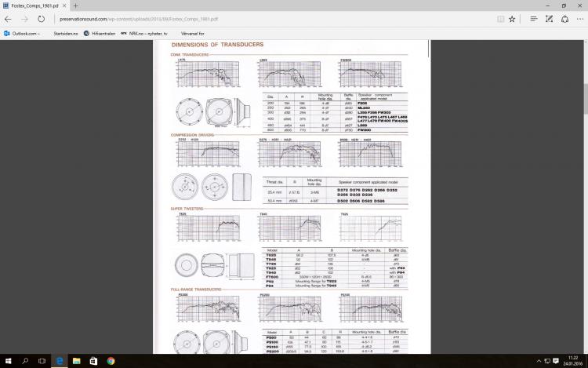Image resolution: width=588 pixels, height=368 pixels.
Task: Click the ML250 model table entry
Action: (364, 107)
